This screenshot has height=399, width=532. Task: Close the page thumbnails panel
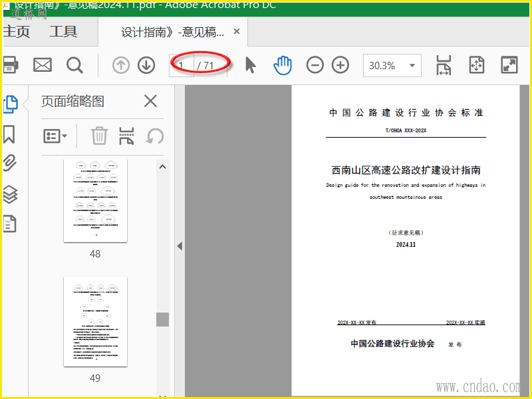coord(150,101)
